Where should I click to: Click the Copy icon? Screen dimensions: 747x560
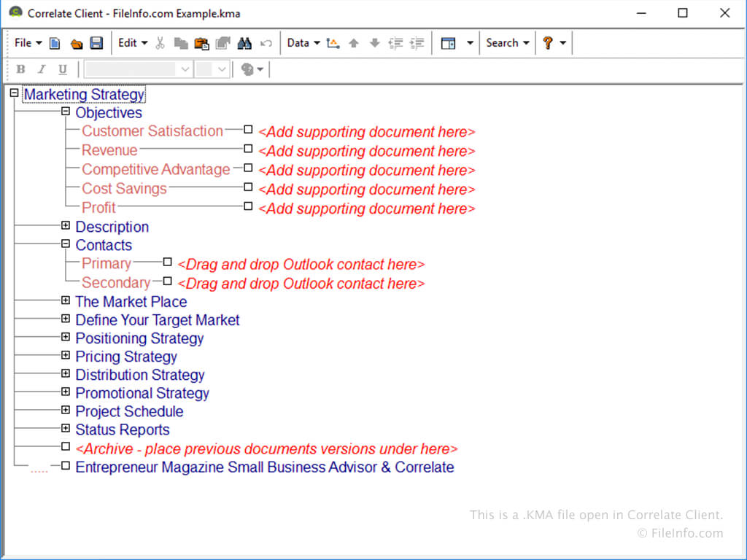(181, 43)
